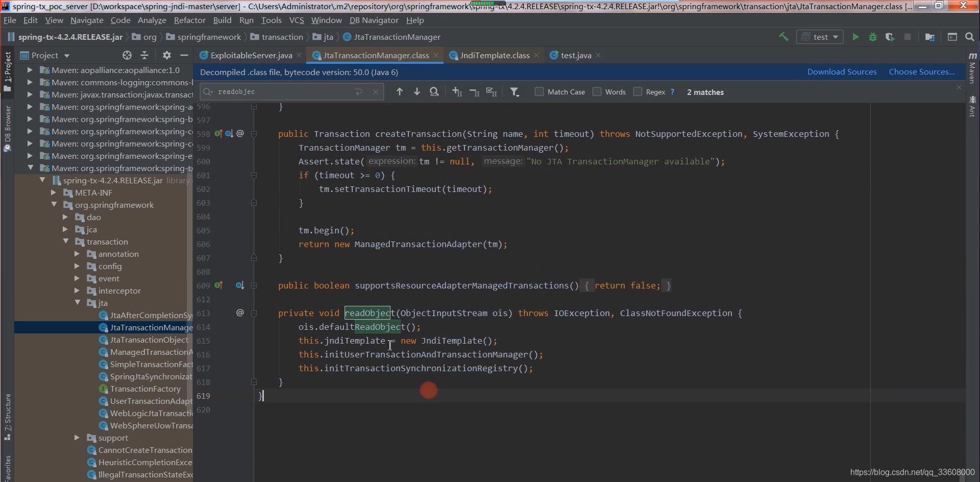The height and width of the screenshot is (482, 980).
Task: Collapse the org.springframework package
Action: 54,205
